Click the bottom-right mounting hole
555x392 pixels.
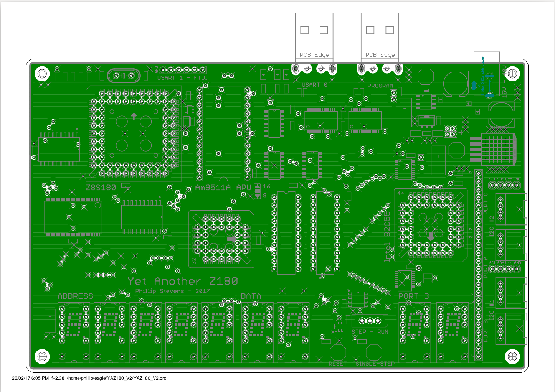512,356
